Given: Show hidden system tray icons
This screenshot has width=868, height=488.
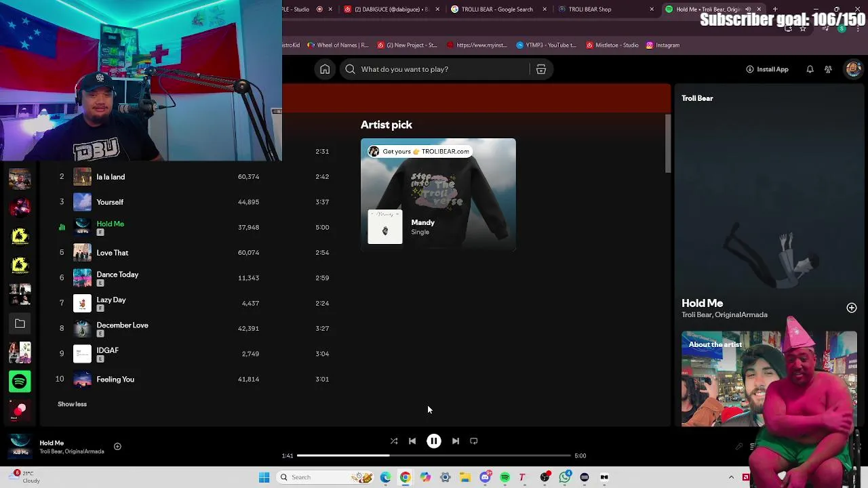Looking at the screenshot, I should click(731, 477).
